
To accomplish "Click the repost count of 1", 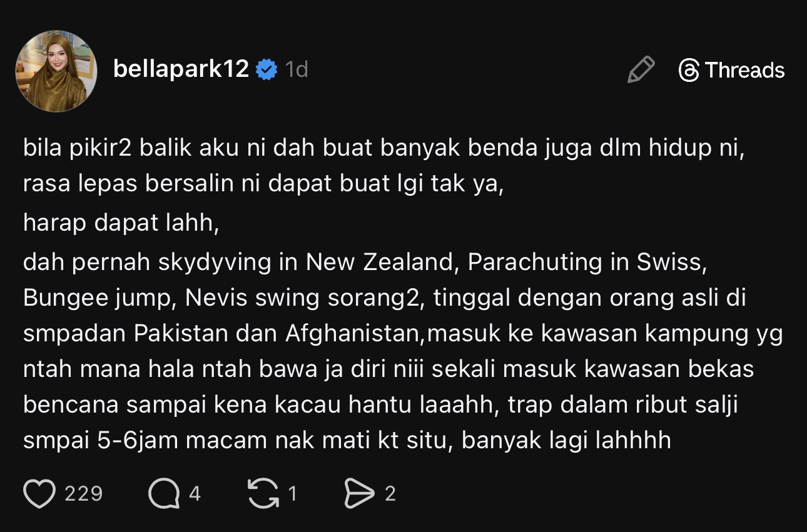I will pyautogui.click(x=292, y=494).
